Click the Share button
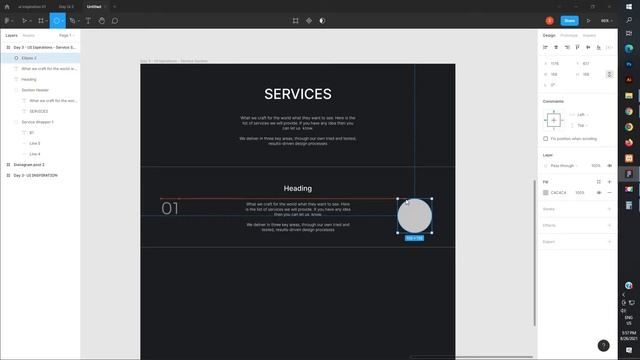The height and width of the screenshot is (360, 640). [x=569, y=21]
